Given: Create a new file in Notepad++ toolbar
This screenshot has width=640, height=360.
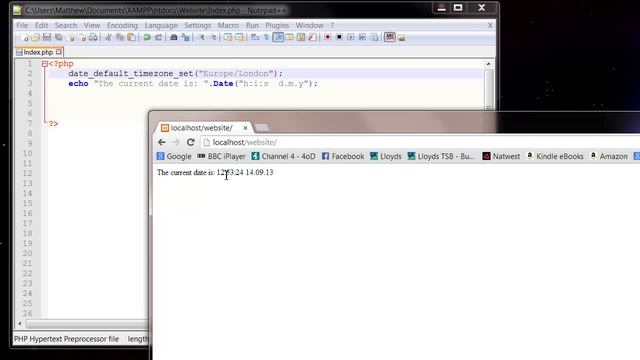Looking at the screenshot, I should click(x=25, y=38).
